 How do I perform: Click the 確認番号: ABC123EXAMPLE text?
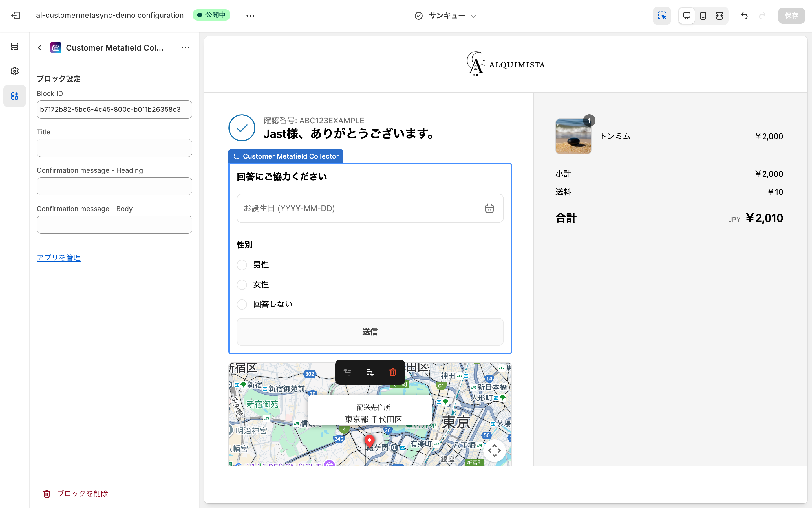pyautogui.click(x=314, y=121)
